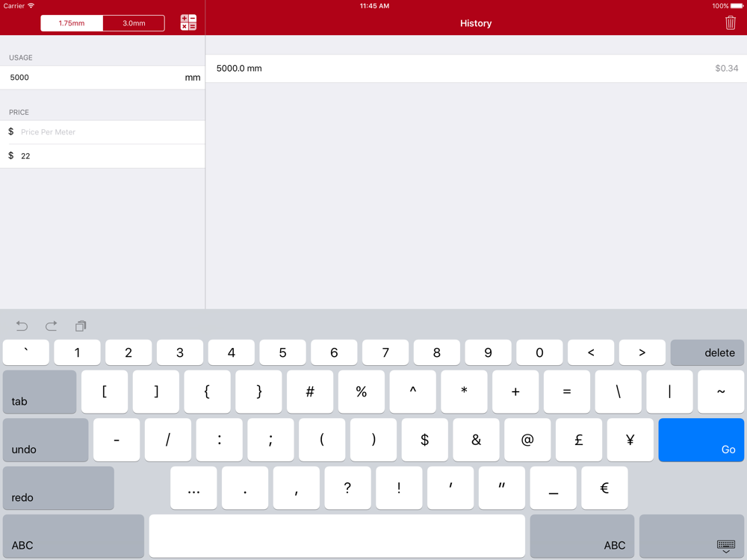Tap the semicolon ; key

click(270, 440)
